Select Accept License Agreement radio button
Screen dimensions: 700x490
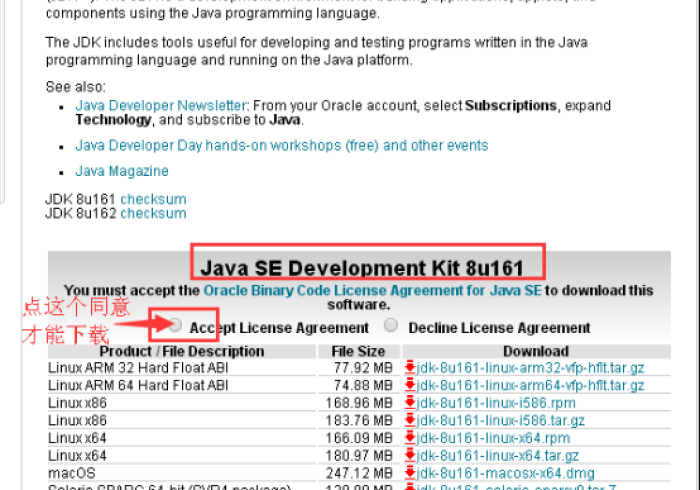click(x=176, y=325)
